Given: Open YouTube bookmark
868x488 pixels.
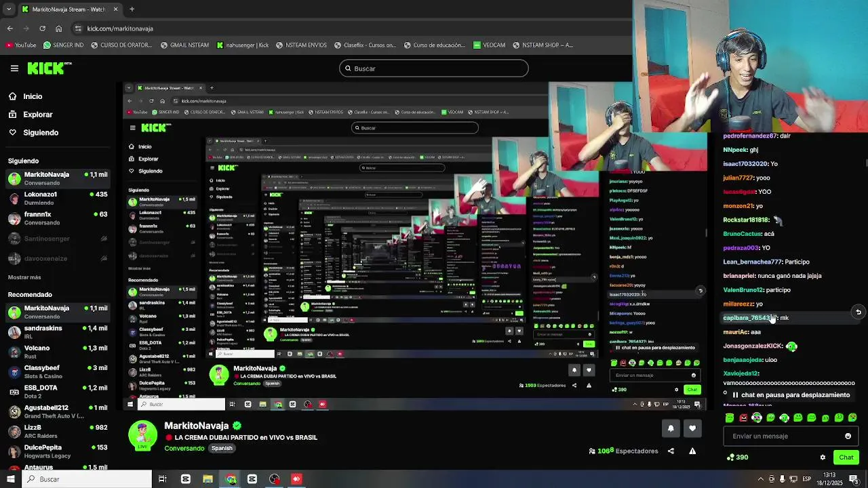Looking at the screenshot, I should click(x=20, y=45).
